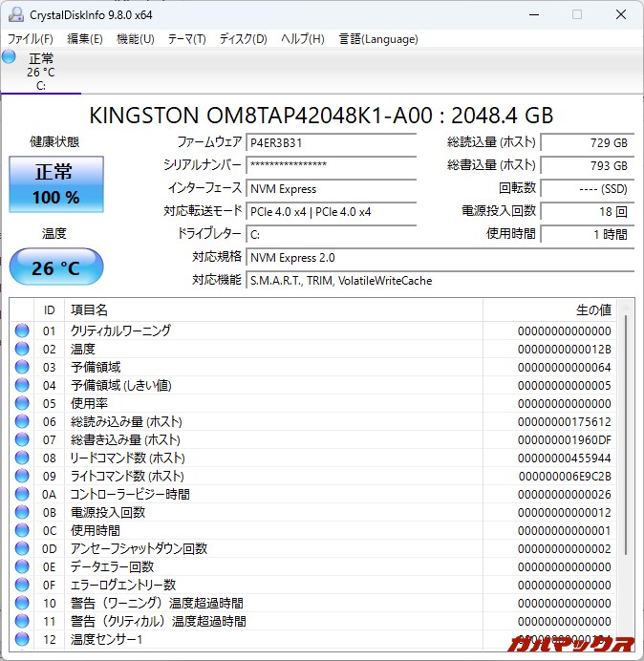Click status orb for ID 01 クリティカルワーニング
This screenshot has width=644, height=661.
(22, 330)
